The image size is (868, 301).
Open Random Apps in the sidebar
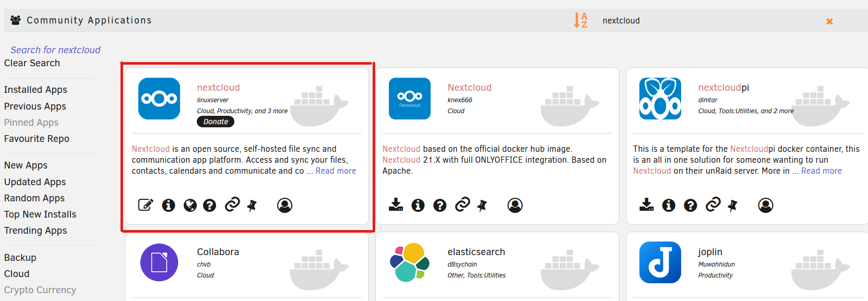click(x=34, y=198)
